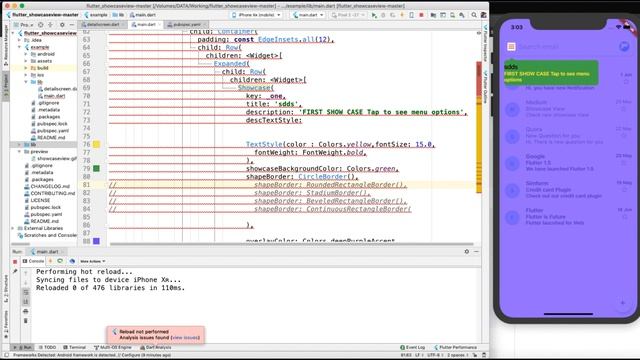
Task: Expand the android folder
Action: (x=25, y=54)
